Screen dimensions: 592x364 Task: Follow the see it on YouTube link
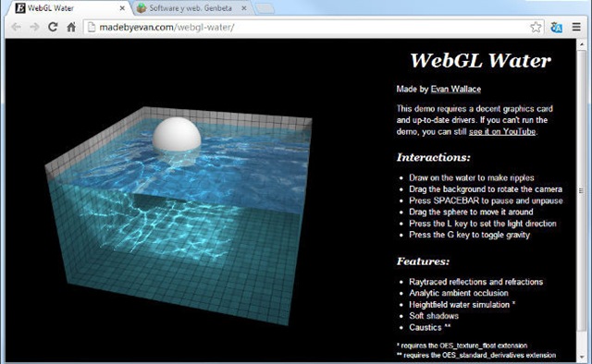(x=502, y=131)
